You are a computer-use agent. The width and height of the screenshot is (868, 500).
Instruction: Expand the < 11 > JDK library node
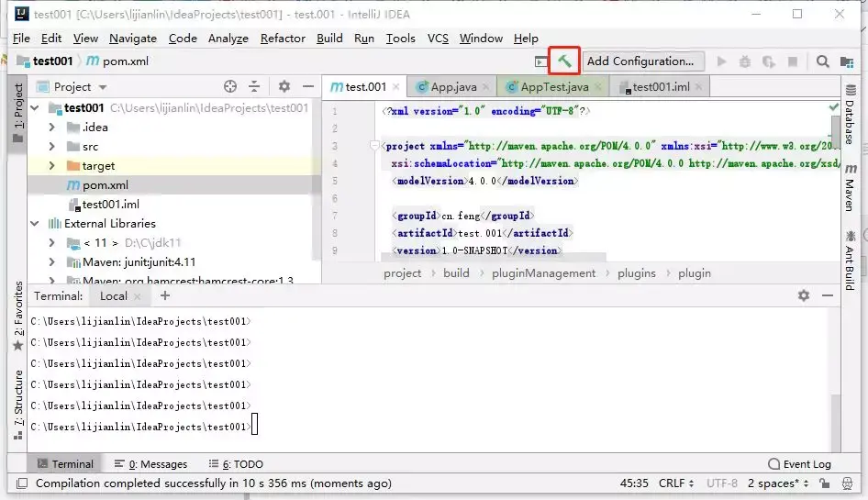(51, 242)
